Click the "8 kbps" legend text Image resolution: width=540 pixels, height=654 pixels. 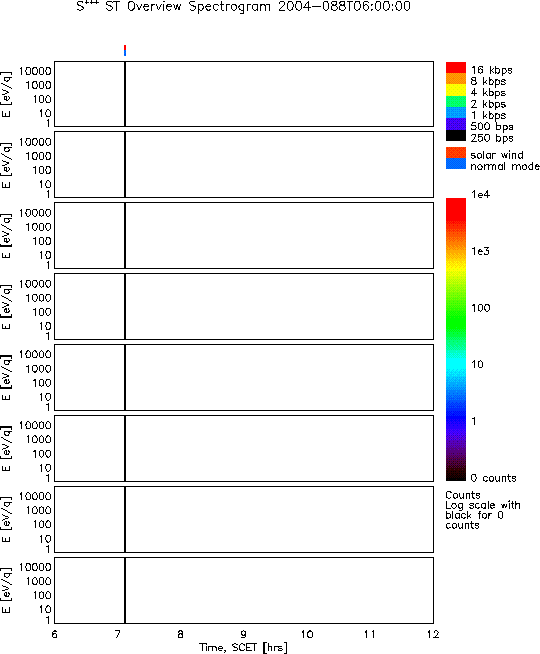488,81
